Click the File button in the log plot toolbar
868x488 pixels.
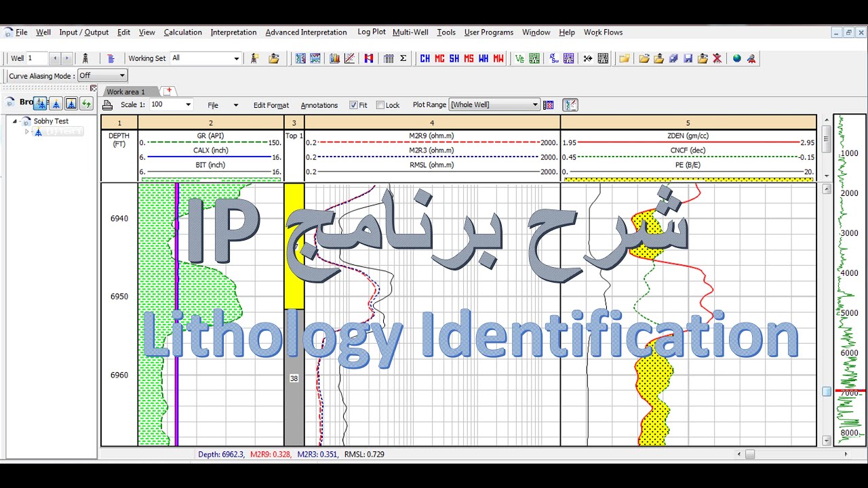[x=213, y=105]
